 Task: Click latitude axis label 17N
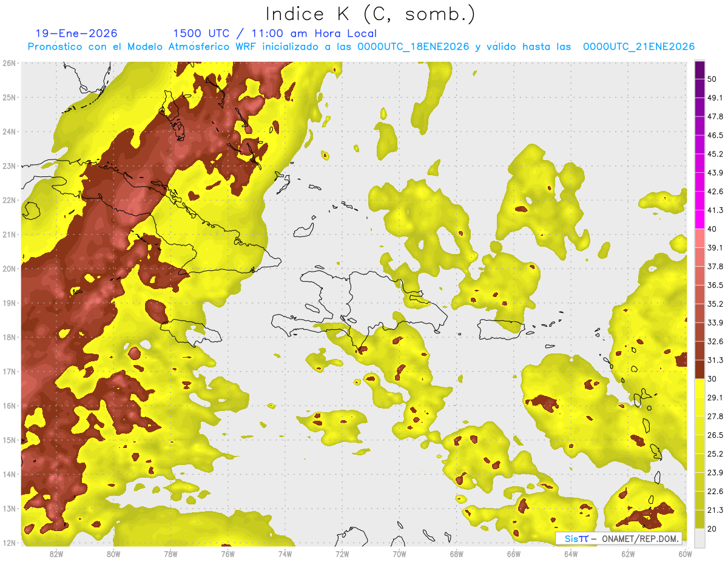(x=9, y=371)
